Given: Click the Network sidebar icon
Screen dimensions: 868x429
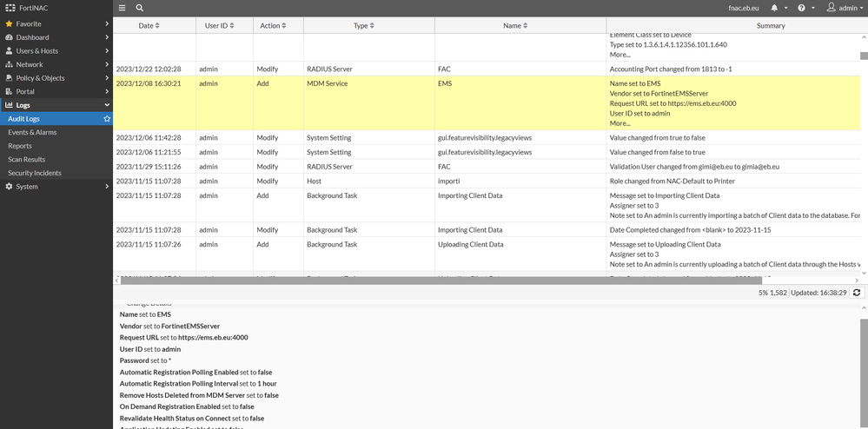Looking at the screenshot, I should pyautogui.click(x=10, y=64).
